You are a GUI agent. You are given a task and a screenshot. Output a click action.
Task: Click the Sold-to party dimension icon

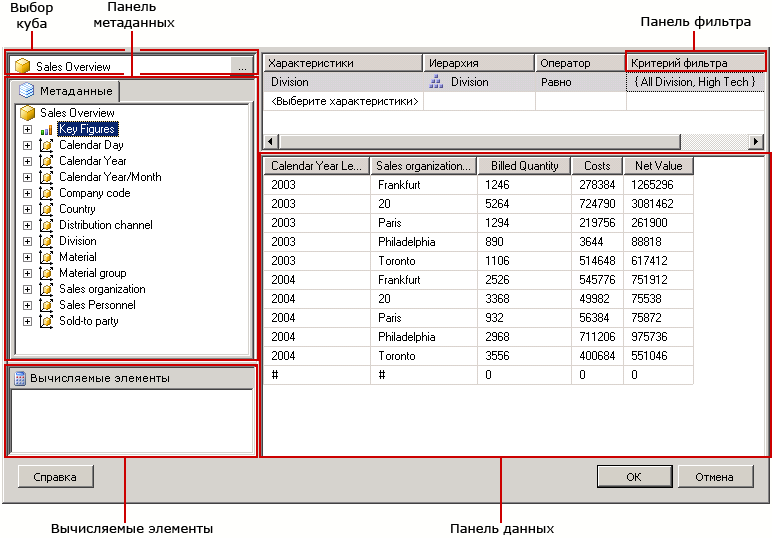(46, 321)
